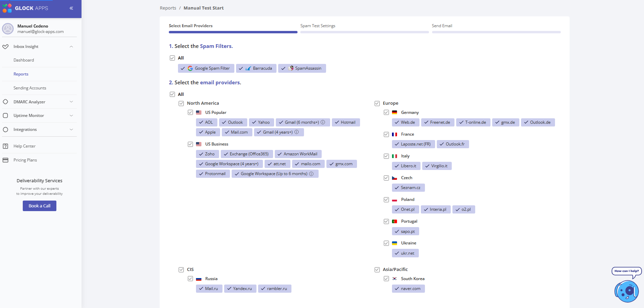Click info icon beside Gmail (4 years+)
The height and width of the screenshot is (308, 644).
[x=297, y=132]
